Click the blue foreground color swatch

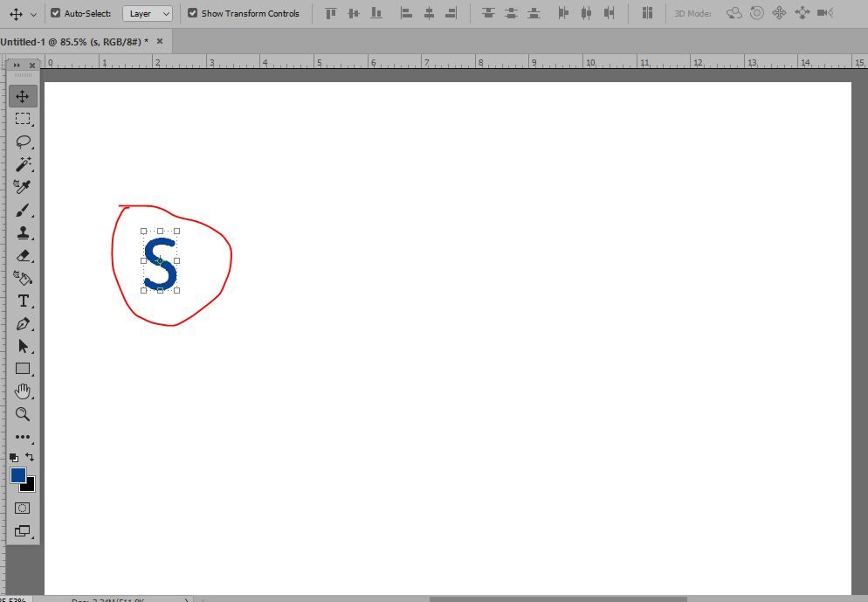point(17,475)
